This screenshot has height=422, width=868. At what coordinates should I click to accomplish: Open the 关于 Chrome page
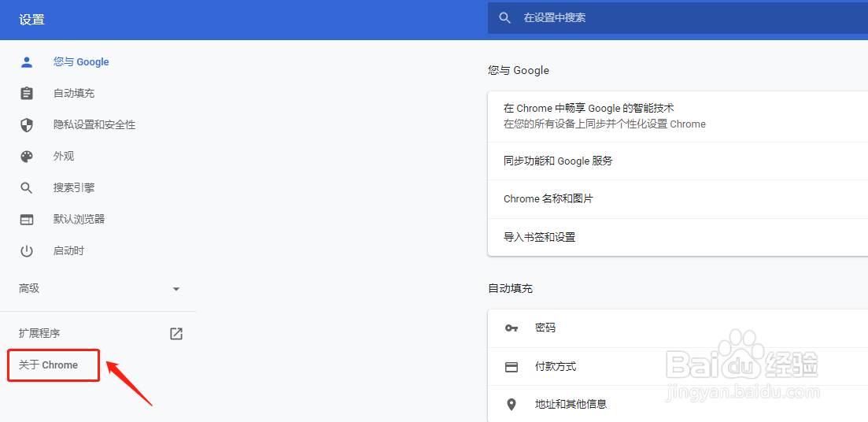pos(49,365)
